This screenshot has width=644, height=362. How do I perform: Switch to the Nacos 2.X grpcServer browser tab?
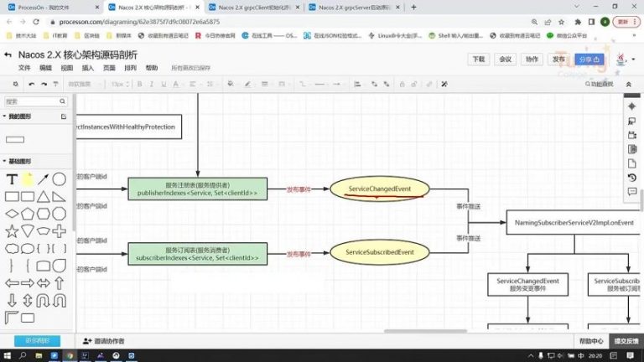(x=346, y=8)
